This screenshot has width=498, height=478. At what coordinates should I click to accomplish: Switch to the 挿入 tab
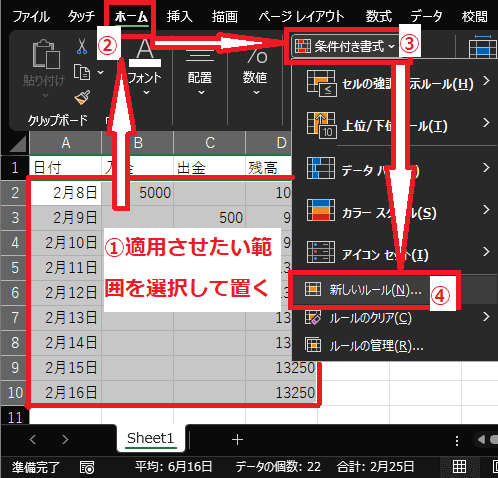pyautogui.click(x=180, y=16)
